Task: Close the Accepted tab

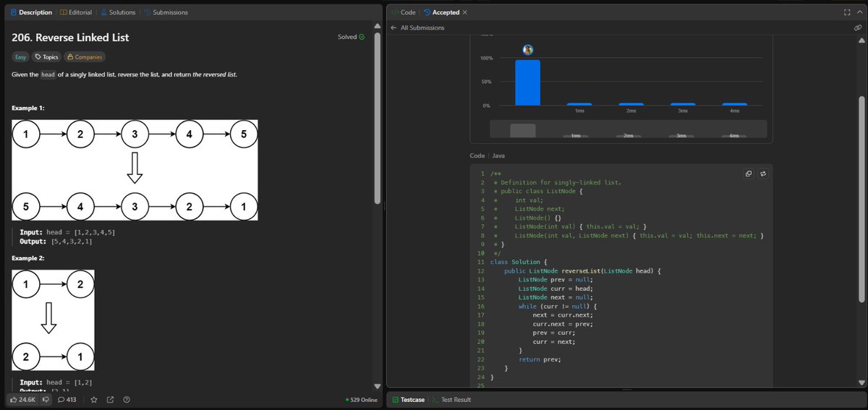Action: point(464,12)
